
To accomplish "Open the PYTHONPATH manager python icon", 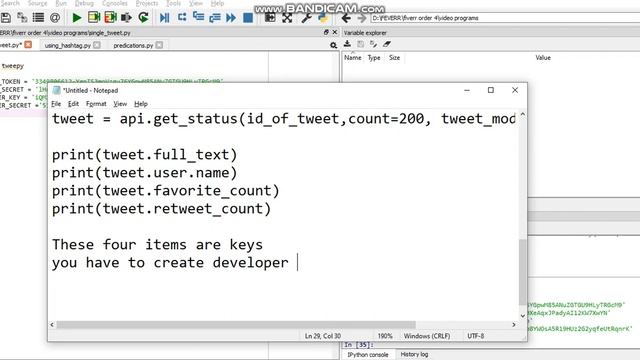I will tap(323, 18).
